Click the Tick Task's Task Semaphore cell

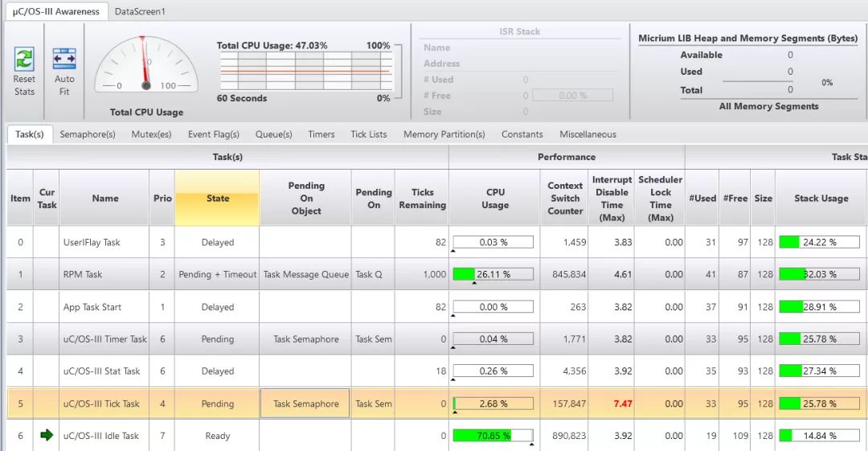[305, 404]
